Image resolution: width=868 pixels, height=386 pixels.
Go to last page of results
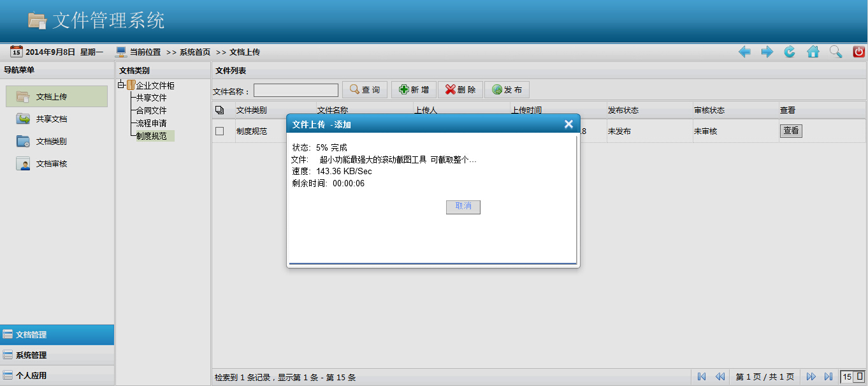828,376
